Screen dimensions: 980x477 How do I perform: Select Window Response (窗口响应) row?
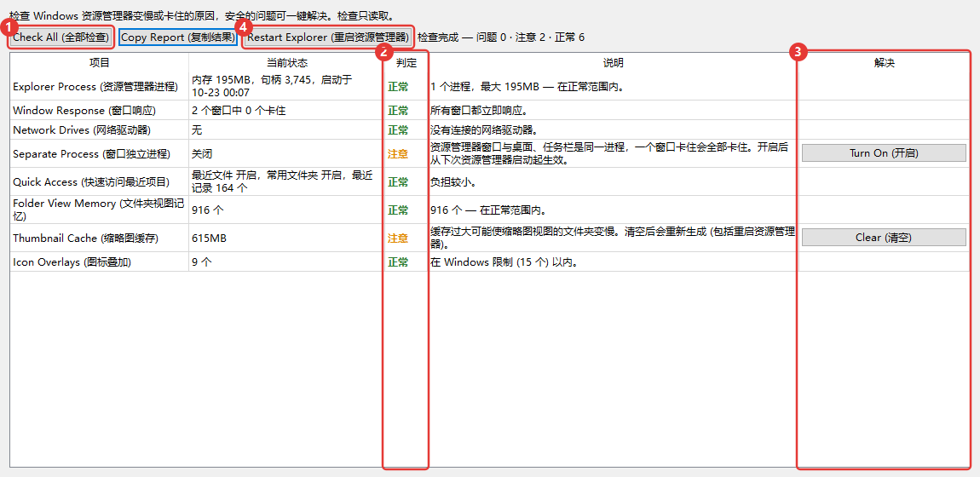click(x=490, y=111)
